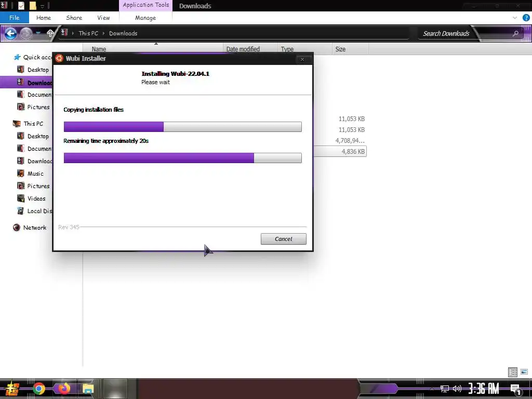Open the File menu in Explorer
Image resolution: width=532 pixels, height=399 pixels.
click(14, 18)
